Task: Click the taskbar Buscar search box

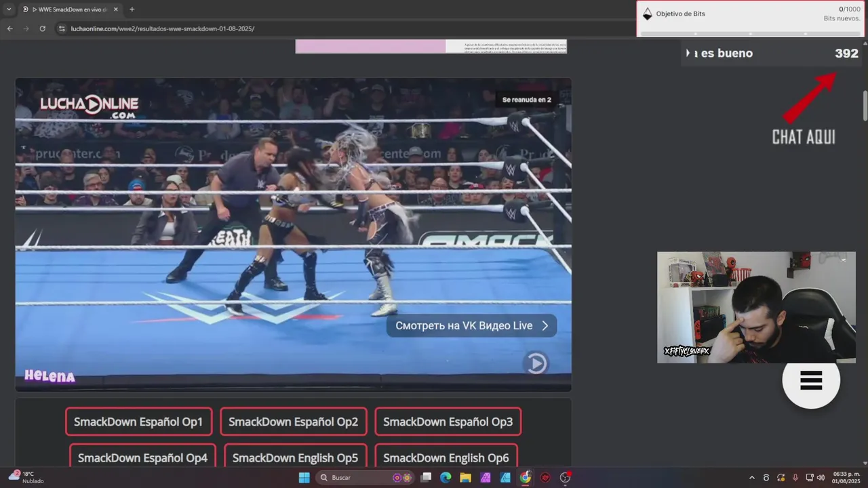Action: tap(365, 477)
